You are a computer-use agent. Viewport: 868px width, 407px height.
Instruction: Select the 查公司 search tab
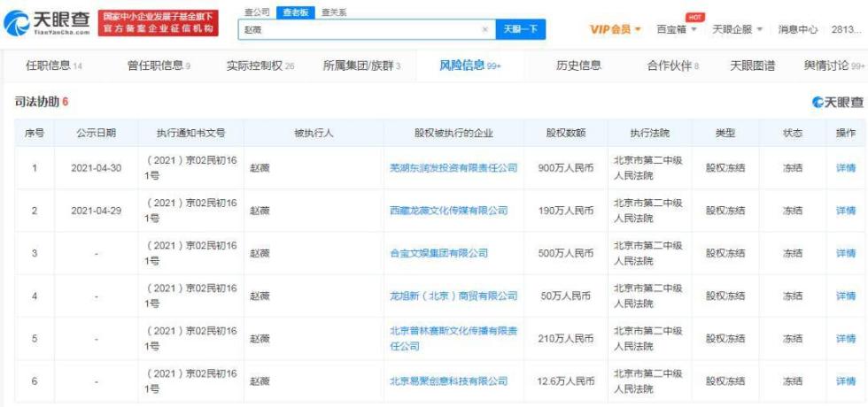(257, 12)
